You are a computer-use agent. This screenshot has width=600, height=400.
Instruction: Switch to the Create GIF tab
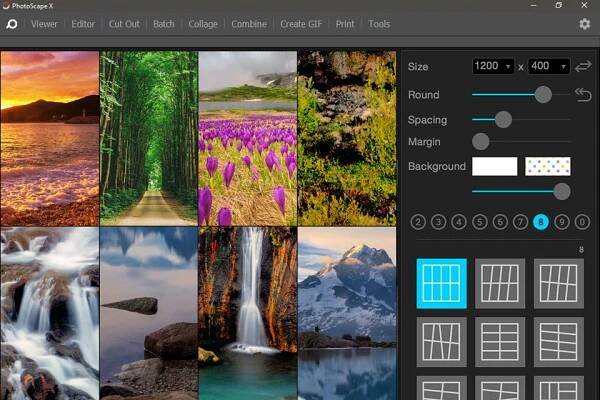tap(301, 23)
